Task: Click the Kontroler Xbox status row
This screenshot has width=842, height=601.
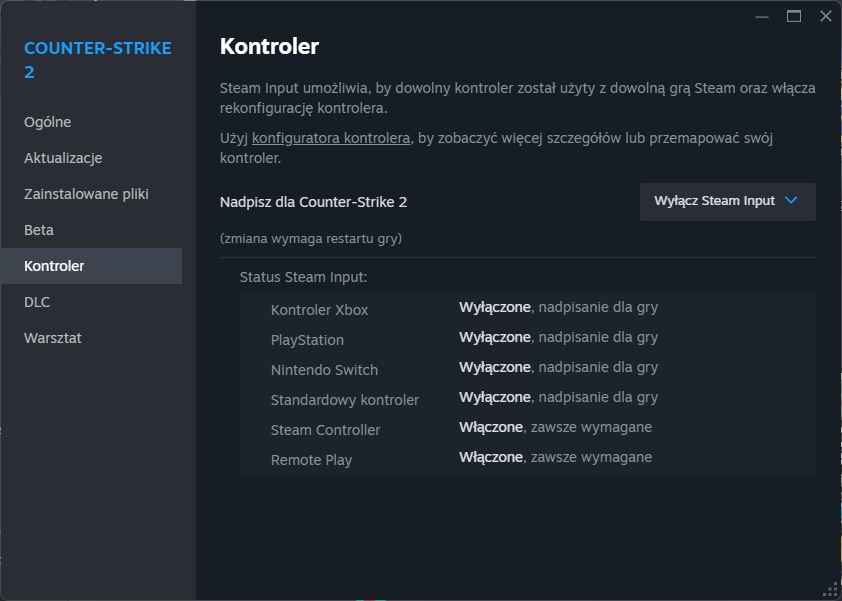Action: (527, 309)
